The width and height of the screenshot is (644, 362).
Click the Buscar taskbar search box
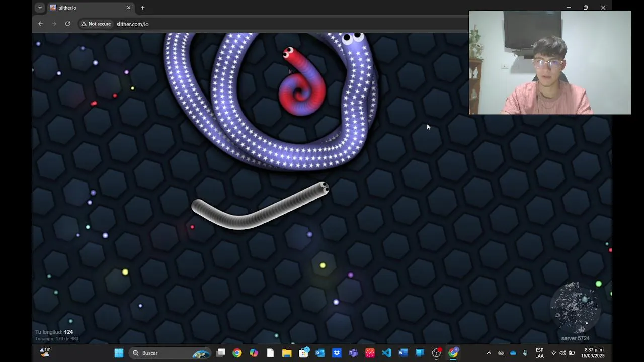(171, 353)
